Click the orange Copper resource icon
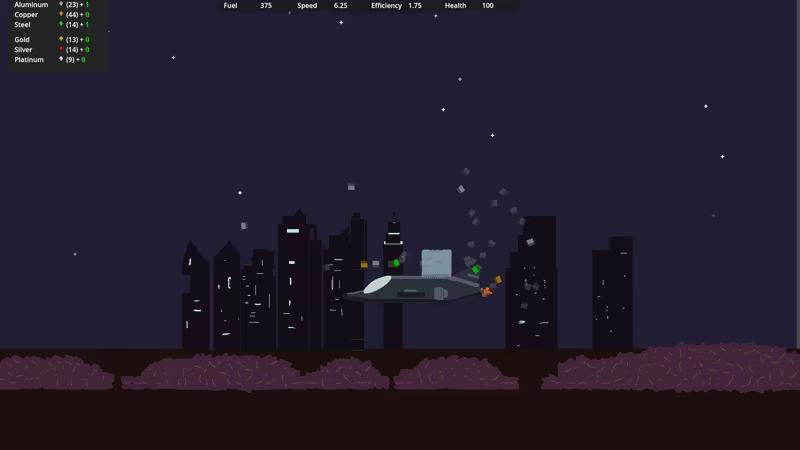The width and height of the screenshot is (800, 450). pyautogui.click(x=61, y=14)
